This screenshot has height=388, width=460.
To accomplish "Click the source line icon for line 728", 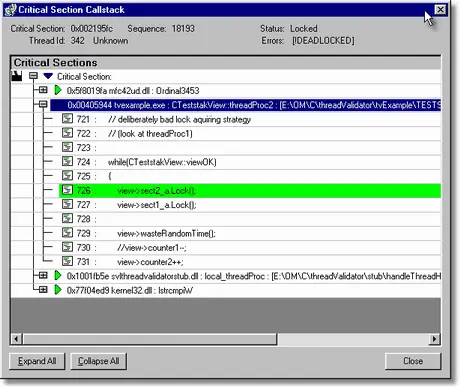I will point(67,219).
